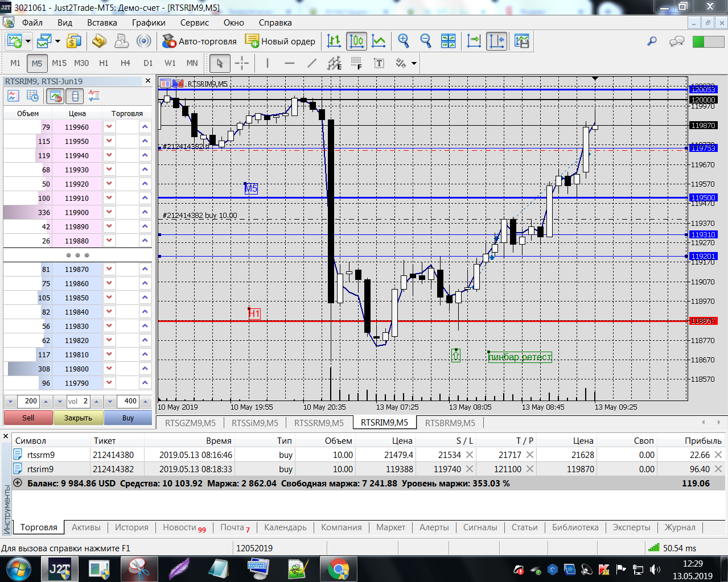
Task: Open the Файл menu
Action: point(32,23)
